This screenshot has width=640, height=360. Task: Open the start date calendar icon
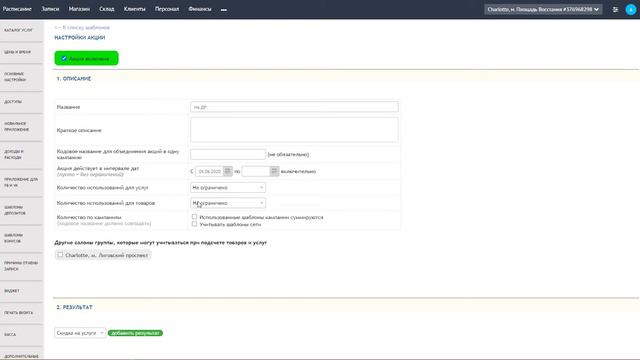228,171
